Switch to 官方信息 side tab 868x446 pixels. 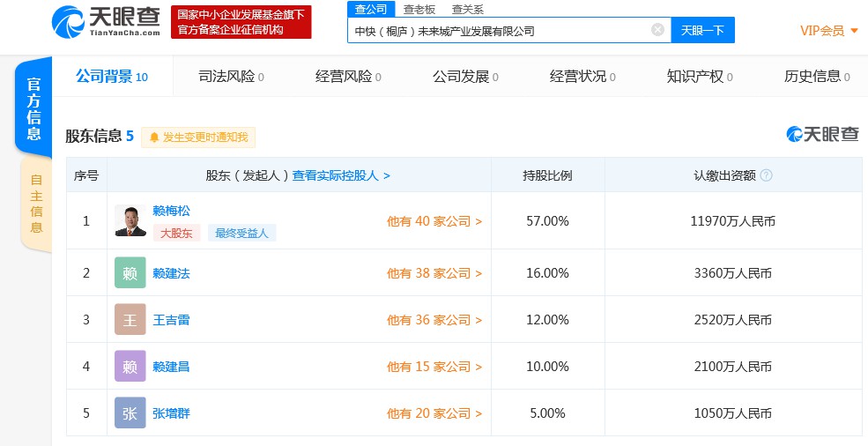33,108
